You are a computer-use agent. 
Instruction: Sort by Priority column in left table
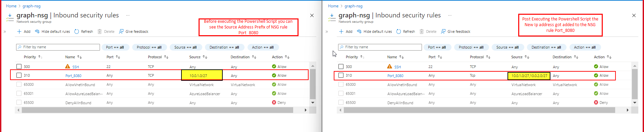[33, 57]
